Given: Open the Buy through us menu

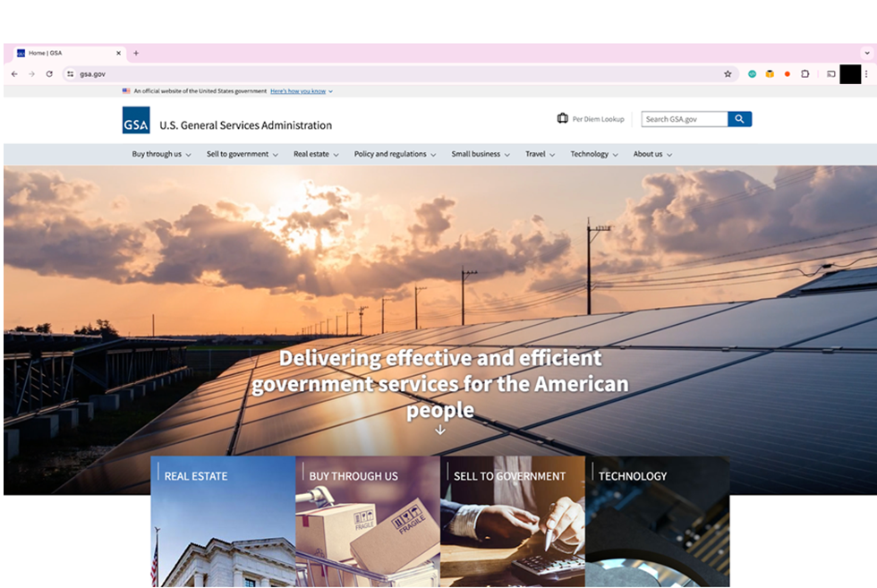Looking at the screenshot, I should coord(161,154).
